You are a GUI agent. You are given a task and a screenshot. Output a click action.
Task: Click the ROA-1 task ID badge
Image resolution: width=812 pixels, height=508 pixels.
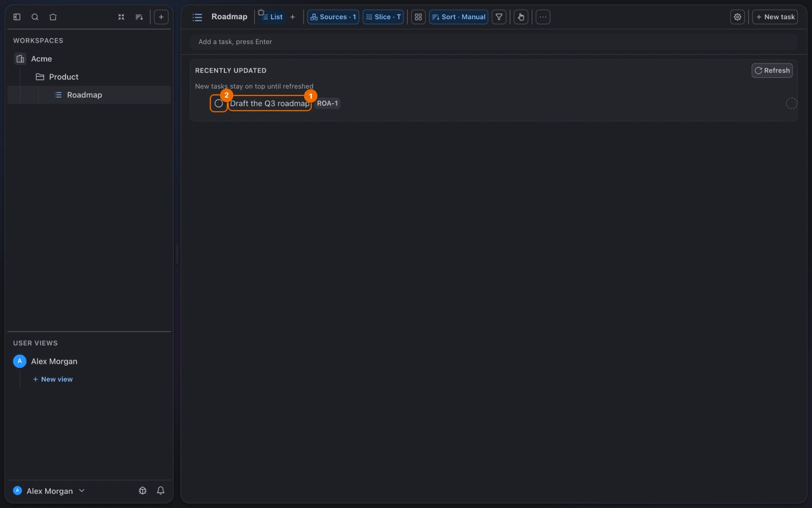point(327,103)
